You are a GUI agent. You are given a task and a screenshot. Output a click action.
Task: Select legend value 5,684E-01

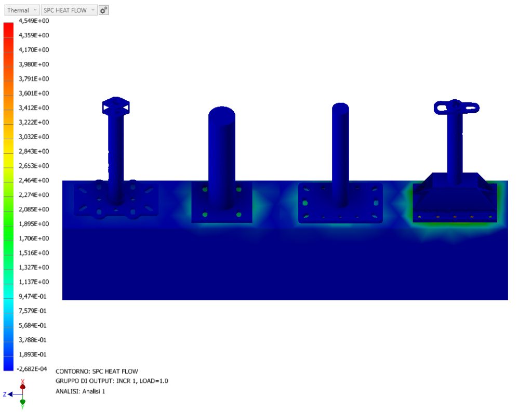pyautogui.click(x=32, y=325)
